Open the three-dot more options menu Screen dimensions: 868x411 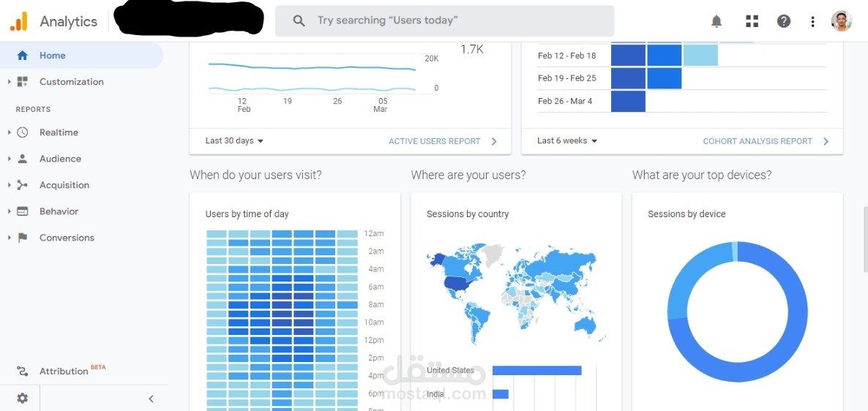(x=812, y=21)
